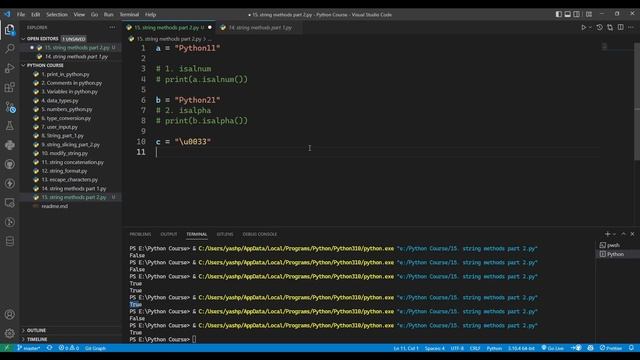Open the Edit menu
The width and height of the screenshot is (640, 360).
[36, 14]
